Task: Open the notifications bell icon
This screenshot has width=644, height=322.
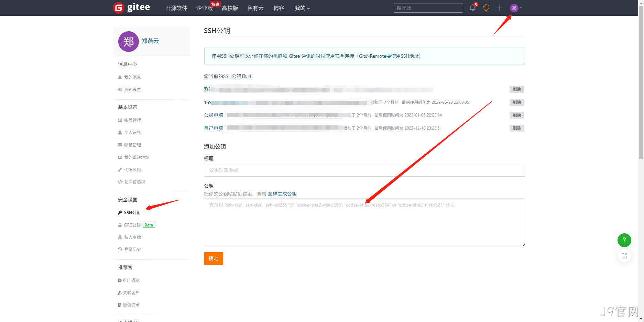Action: click(x=473, y=8)
